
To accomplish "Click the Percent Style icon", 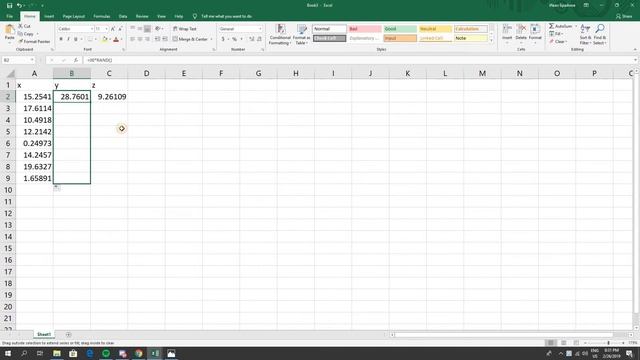I will pyautogui.click(x=234, y=39).
